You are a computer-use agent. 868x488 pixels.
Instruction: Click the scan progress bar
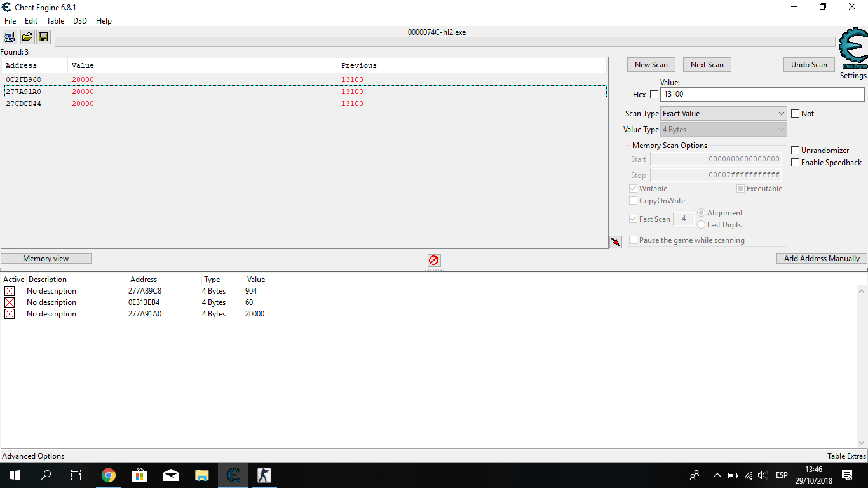[445, 42]
